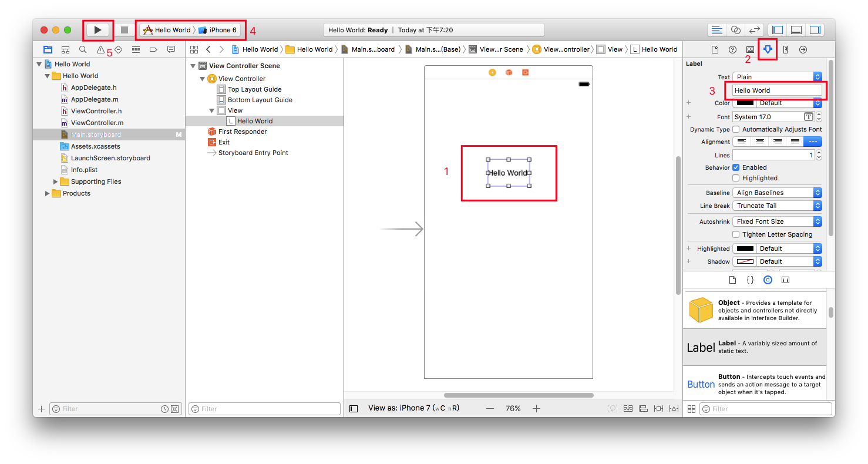This screenshot has height=464, width=868.
Task: Go forward in jump bar history
Action: 221,49
